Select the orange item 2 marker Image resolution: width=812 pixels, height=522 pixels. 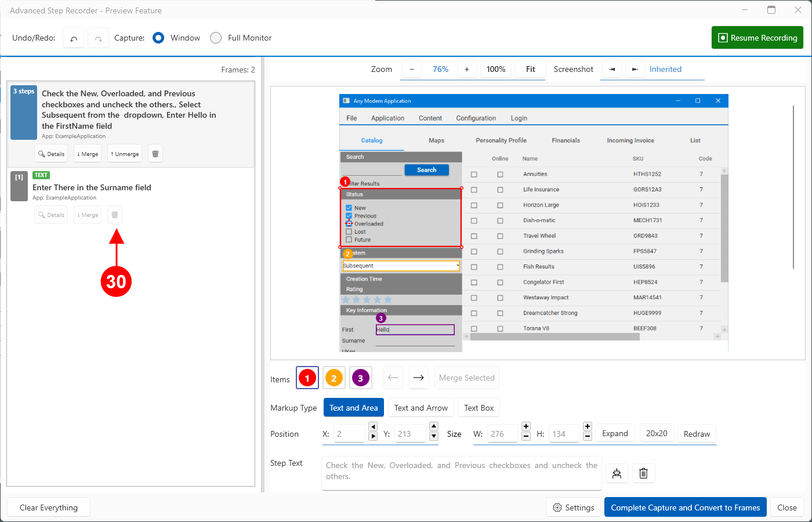coord(333,378)
